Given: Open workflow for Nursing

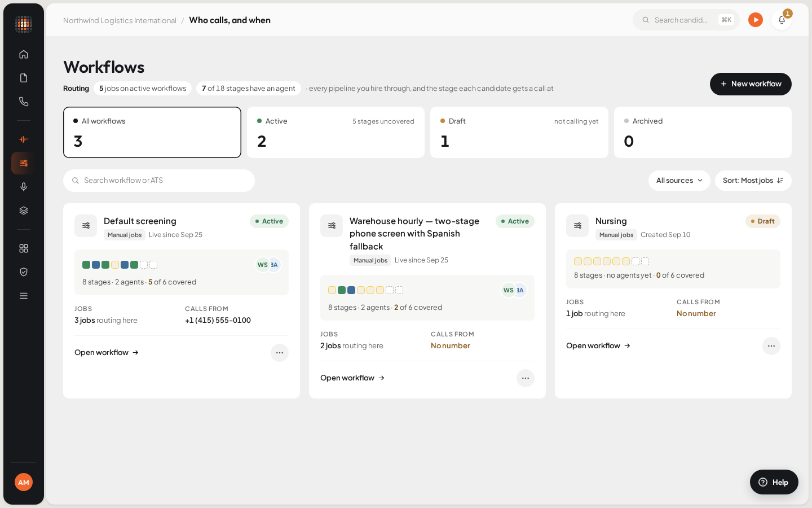Looking at the screenshot, I should coord(598,346).
